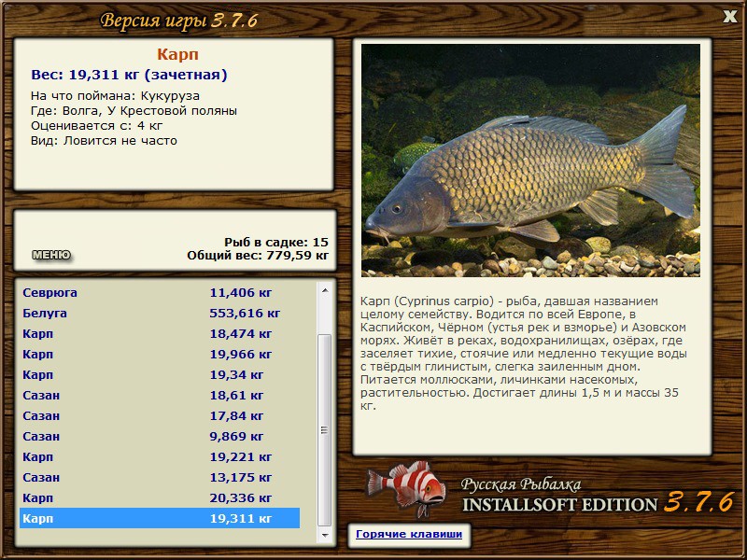This screenshot has height=560, width=747.
Task: Click the carp photo
Action: point(530,161)
